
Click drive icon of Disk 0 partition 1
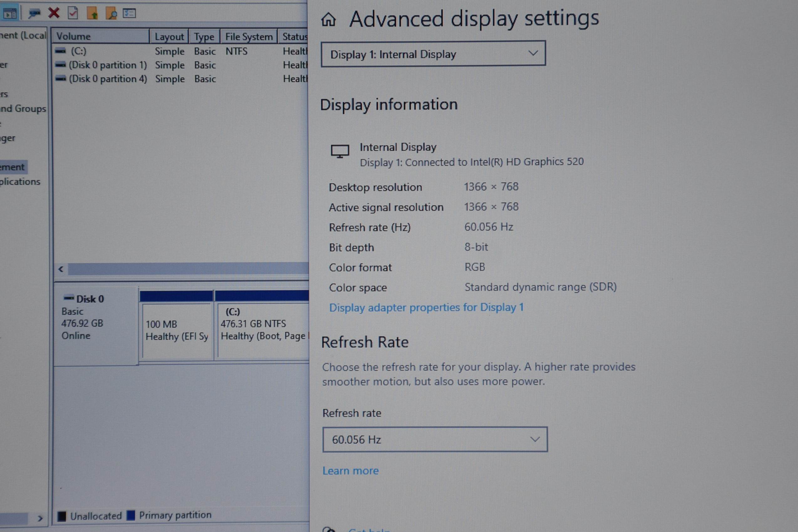click(61, 65)
